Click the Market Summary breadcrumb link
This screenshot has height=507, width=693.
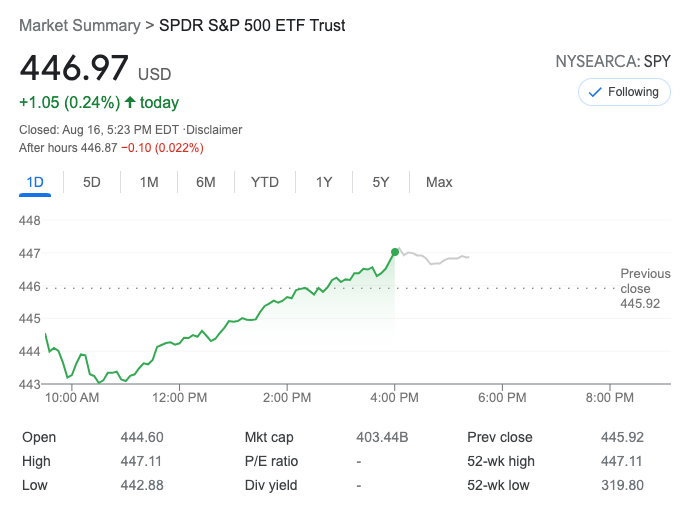point(79,25)
